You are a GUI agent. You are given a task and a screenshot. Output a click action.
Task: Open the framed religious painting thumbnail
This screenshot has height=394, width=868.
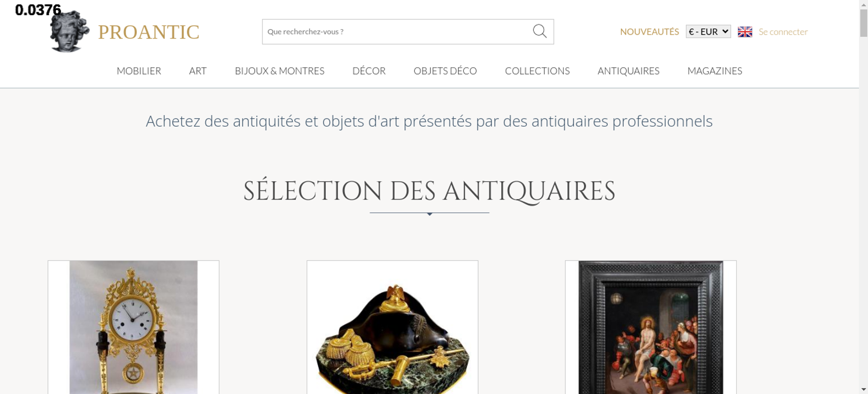[651, 327]
